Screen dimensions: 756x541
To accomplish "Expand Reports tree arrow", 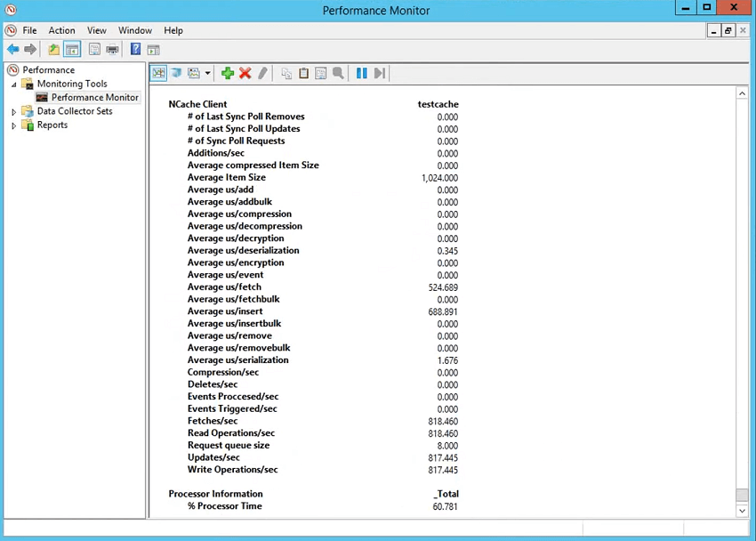I will click(13, 125).
